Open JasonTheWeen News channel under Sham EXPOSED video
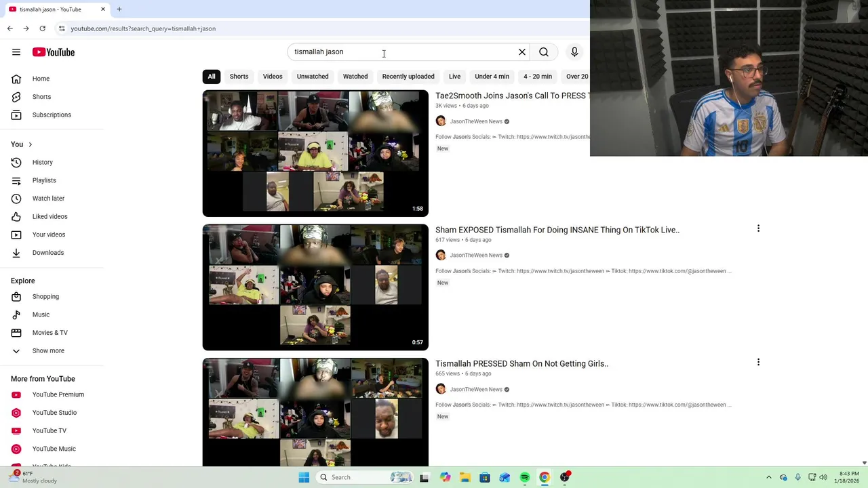The image size is (868, 488). [476, 256]
